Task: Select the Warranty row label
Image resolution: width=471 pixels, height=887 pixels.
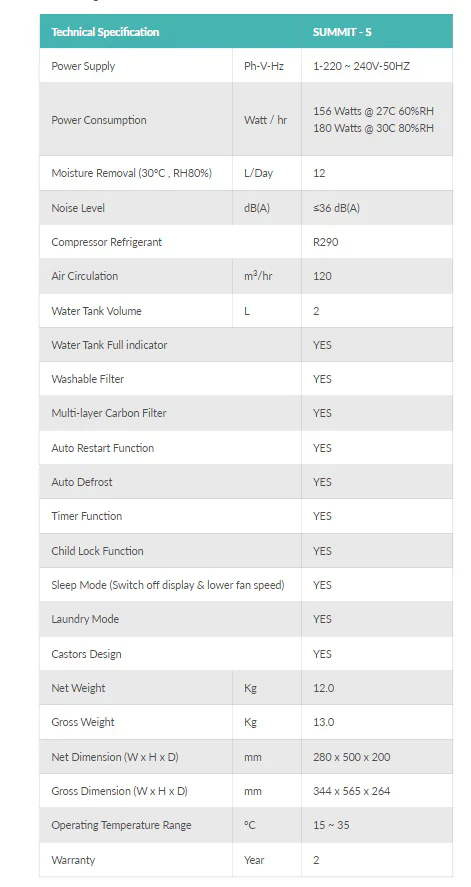Action: coord(74,860)
